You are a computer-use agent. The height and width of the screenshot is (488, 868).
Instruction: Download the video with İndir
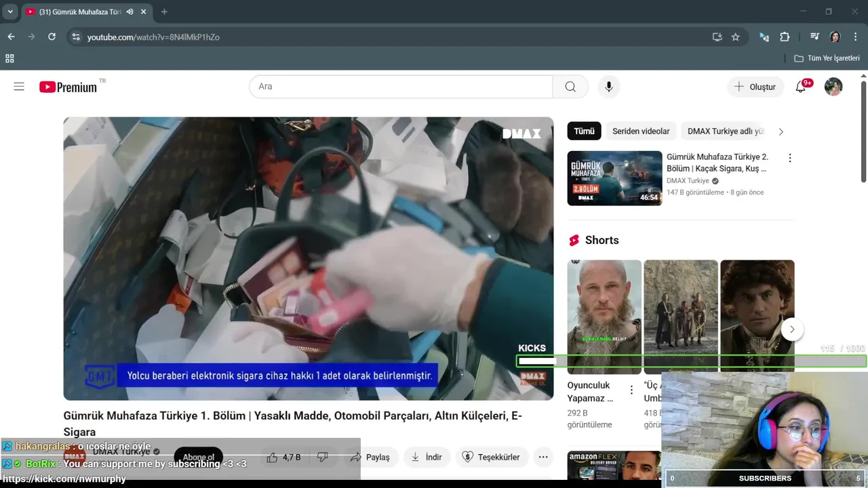pyautogui.click(x=427, y=457)
